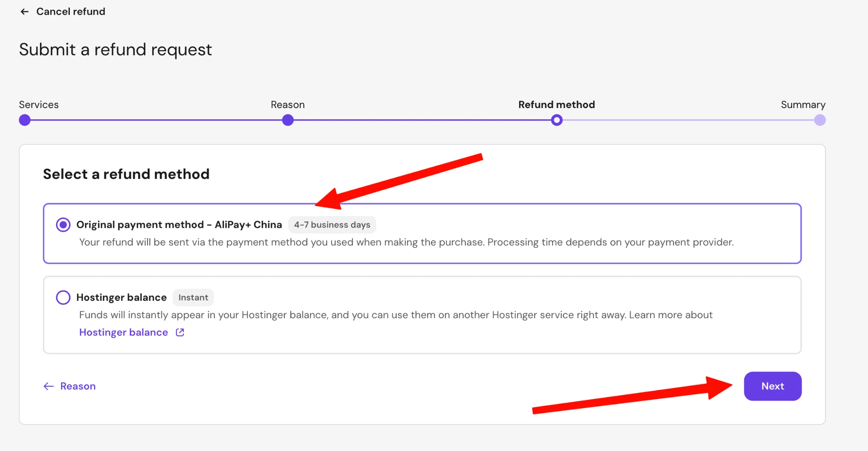Screen dimensions: 868x451
Task: Click the Submit a refund request heading
Action: point(115,49)
